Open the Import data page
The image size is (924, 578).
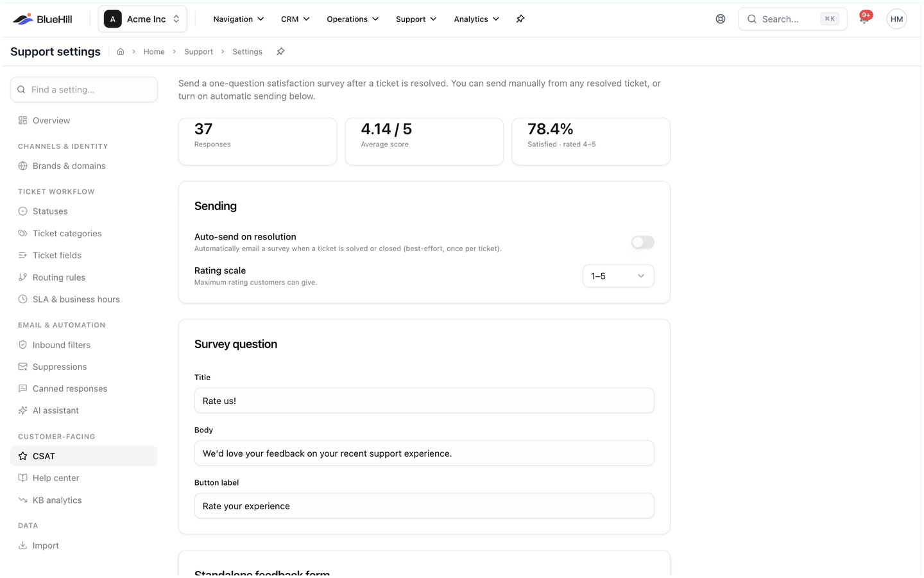tap(84, 545)
